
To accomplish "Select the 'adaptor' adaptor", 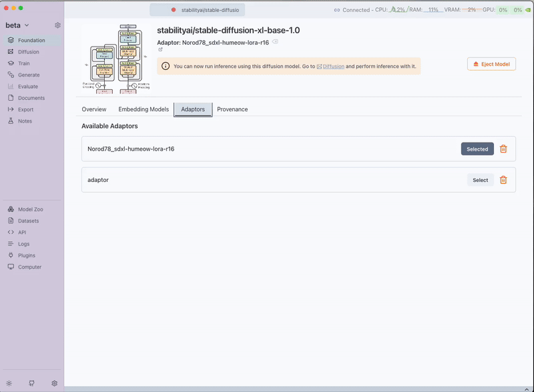I will (480, 180).
